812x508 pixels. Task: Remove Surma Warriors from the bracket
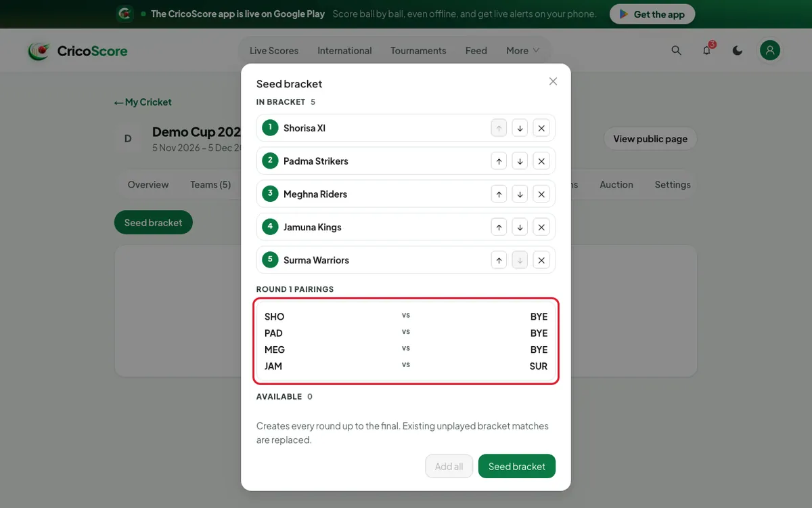click(541, 260)
